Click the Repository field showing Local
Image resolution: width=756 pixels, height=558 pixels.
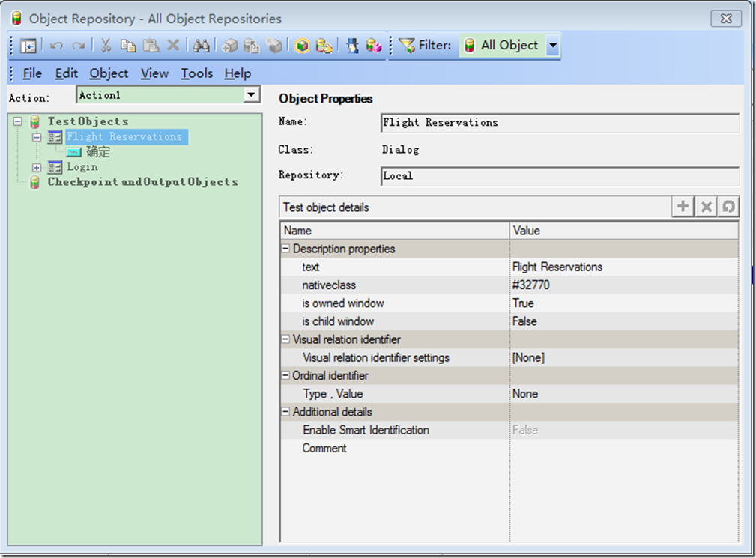click(x=560, y=176)
